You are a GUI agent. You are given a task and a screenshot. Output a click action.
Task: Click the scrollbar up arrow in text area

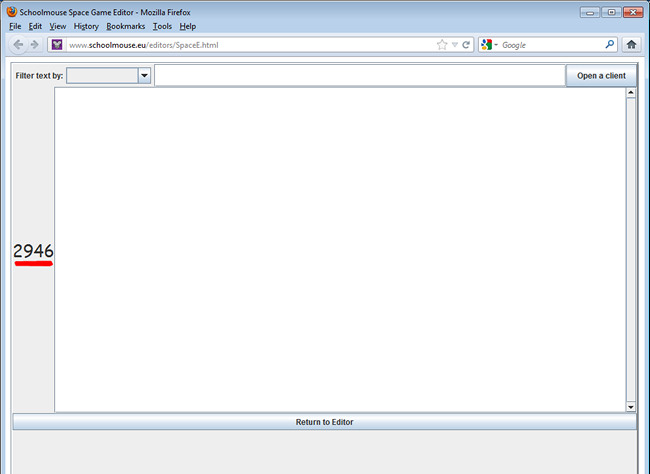click(630, 93)
